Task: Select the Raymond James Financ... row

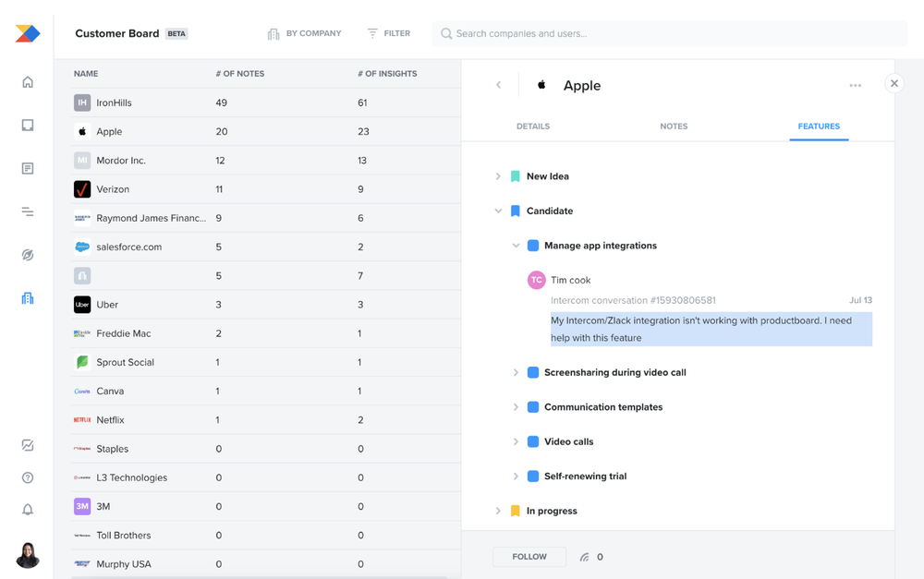Action: (x=266, y=218)
